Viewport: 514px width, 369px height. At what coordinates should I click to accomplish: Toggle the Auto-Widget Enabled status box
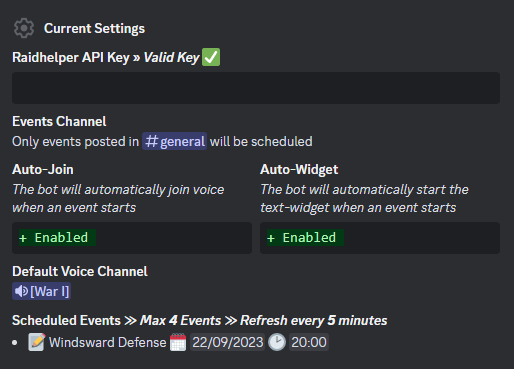click(380, 238)
